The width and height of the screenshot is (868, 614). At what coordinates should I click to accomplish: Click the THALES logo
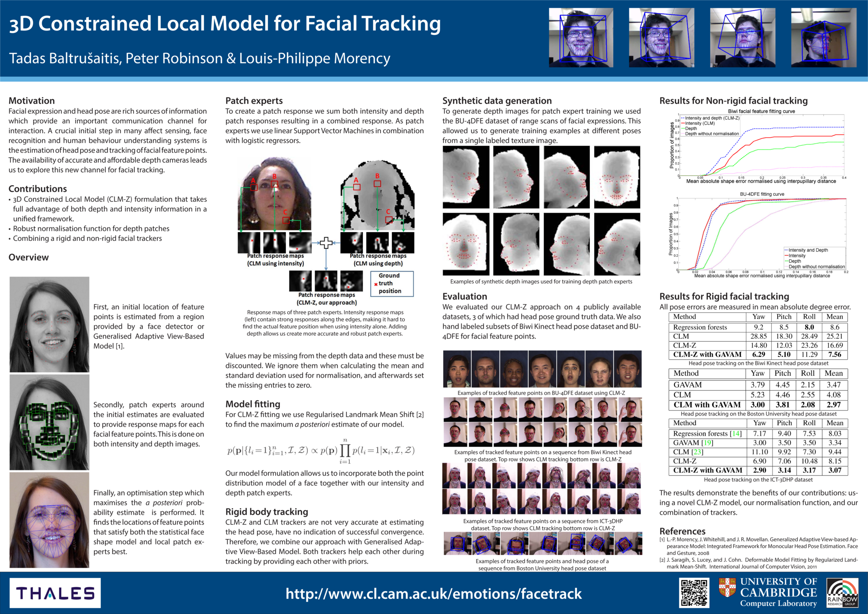tap(55, 593)
